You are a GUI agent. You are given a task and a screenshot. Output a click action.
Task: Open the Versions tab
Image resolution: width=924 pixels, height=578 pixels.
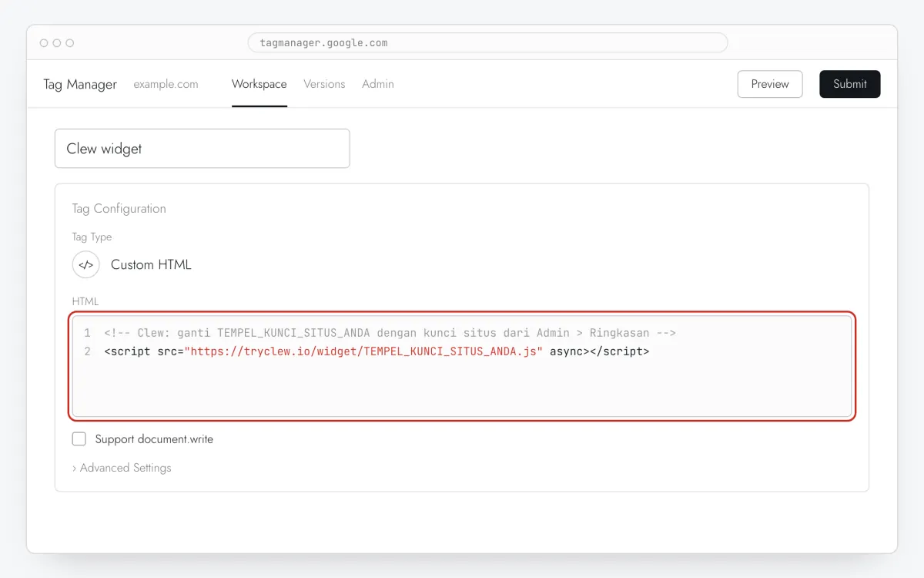pos(324,84)
